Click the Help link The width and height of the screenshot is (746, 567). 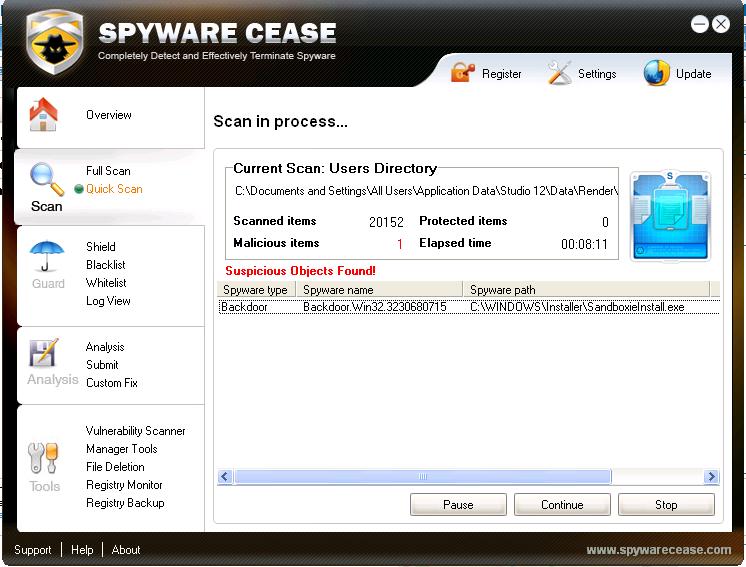pyautogui.click(x=82, y=550)
